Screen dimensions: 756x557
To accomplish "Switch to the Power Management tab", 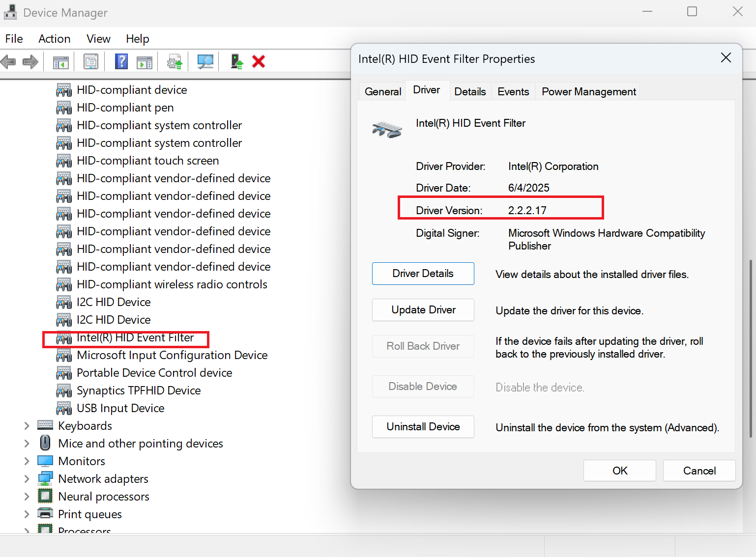I will click(x=588, y=92).
